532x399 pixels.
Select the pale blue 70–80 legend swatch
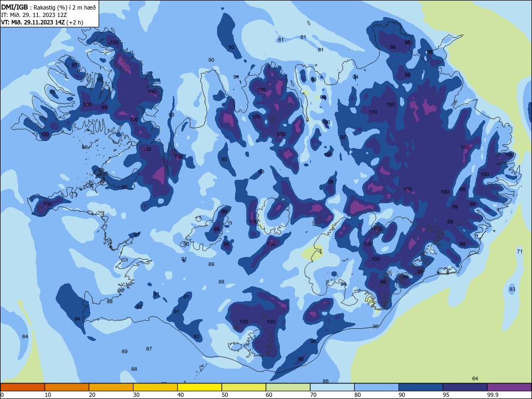click(x=332, y=387)
